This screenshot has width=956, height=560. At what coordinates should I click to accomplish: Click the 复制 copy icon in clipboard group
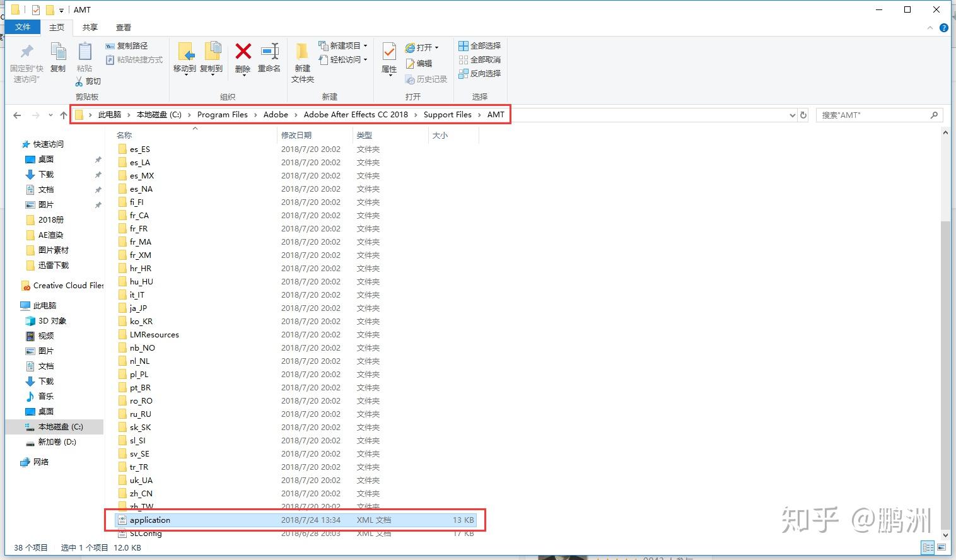(x=58, y=52)
